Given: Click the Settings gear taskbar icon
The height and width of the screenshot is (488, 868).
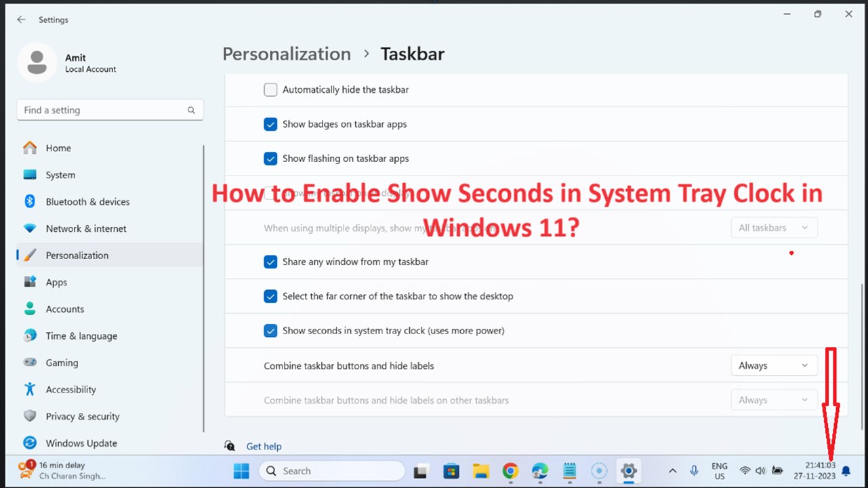Looking at the screenshot, I should pos(629,471).
